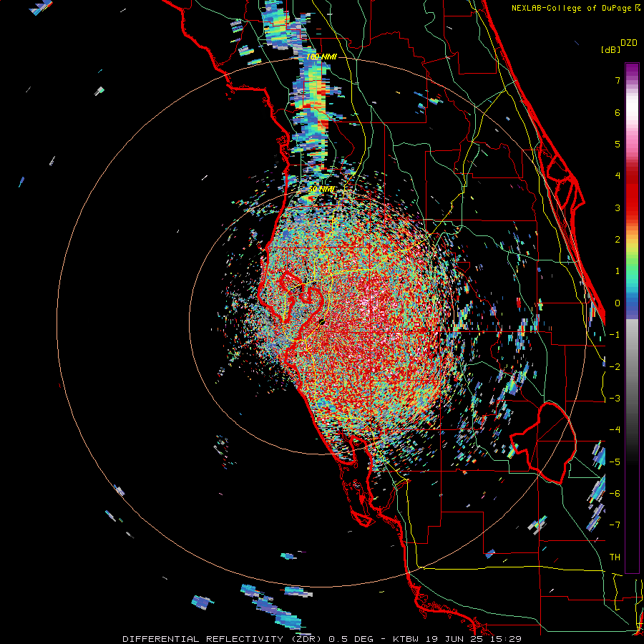Select the 2 value on the dB scale

(618, 240)
